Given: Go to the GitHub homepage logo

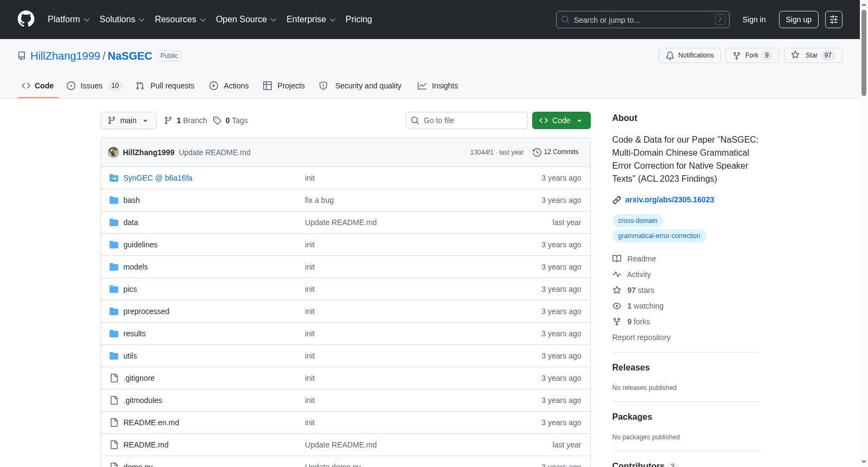Looking at the screenshot, I should 26,19.
